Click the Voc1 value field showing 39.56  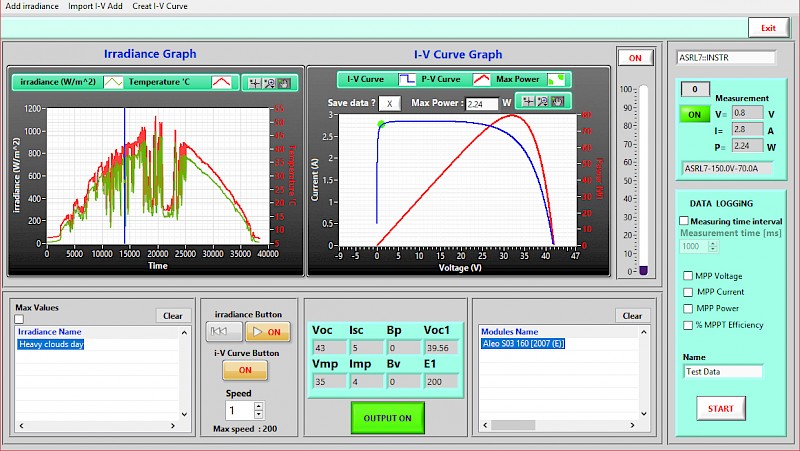pos(441,348)
